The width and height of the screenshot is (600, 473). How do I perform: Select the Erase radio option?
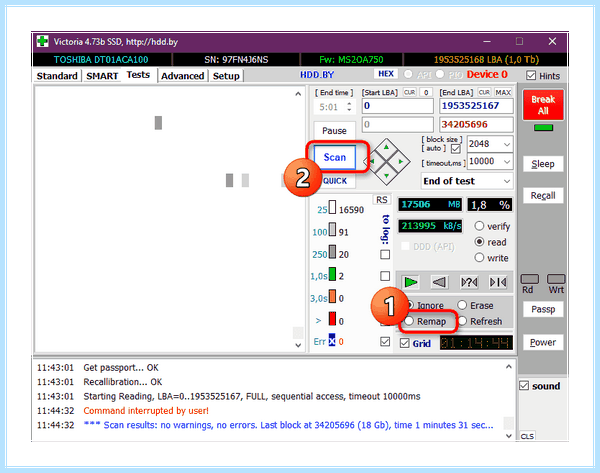tap(462, 305)
